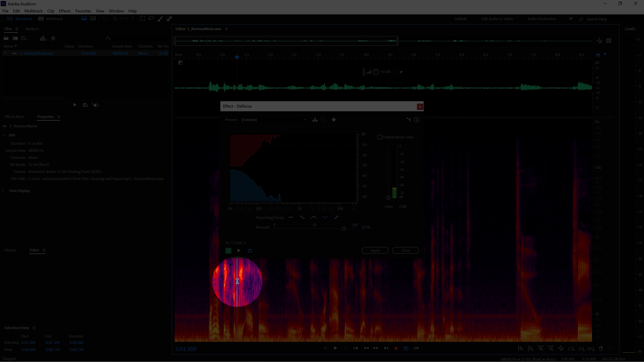
Task: Expand the Time Display section
Action: 3,191
